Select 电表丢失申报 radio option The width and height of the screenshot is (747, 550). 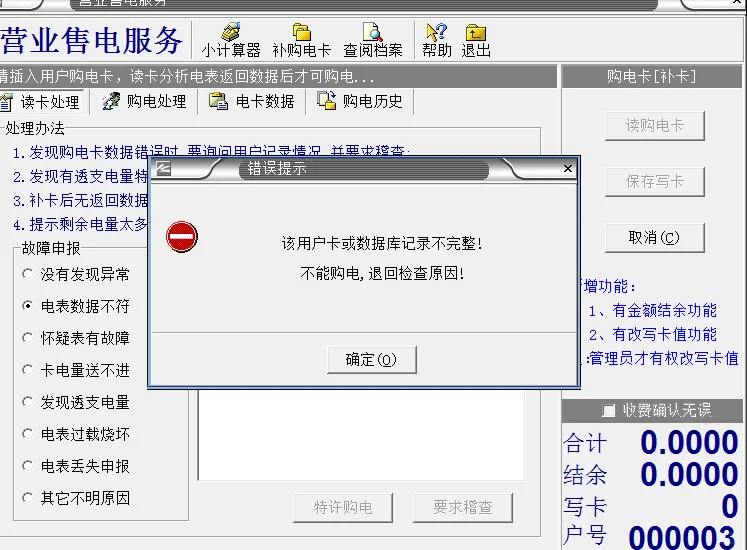[x=28, y=466]
